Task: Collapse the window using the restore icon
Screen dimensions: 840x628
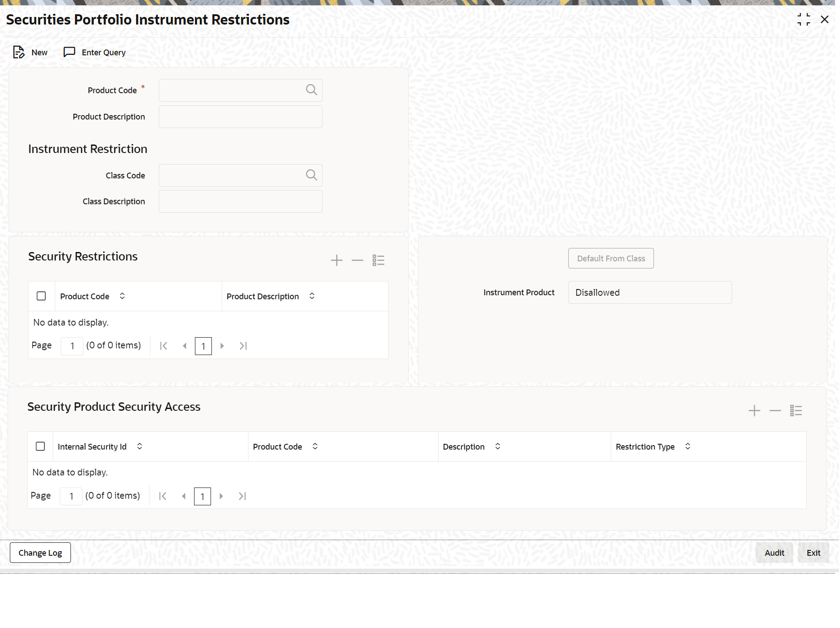Action: 804,20
